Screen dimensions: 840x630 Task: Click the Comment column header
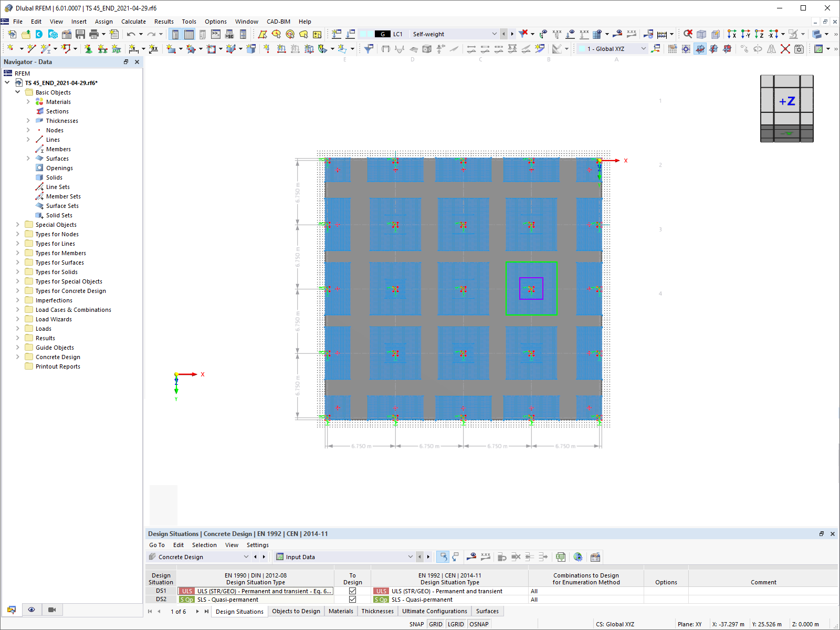(763, 582)
